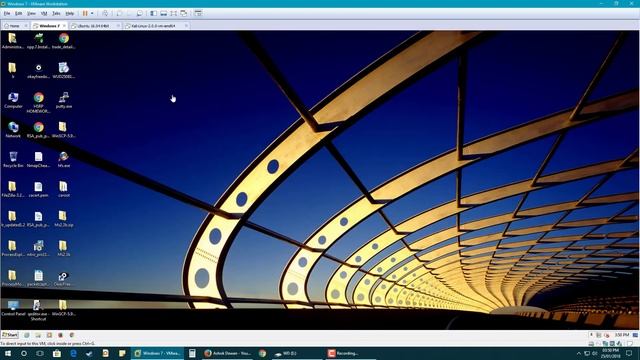Click the Windows 7 Start button
This screenshot has height=360, width=640.
[10, 335]
